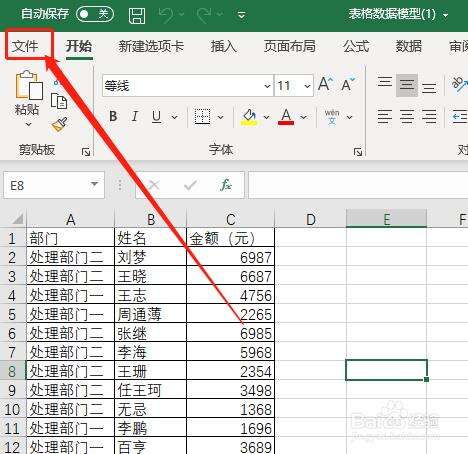Toggle the 自动保存 AutoSave switch

coord(95,14)
